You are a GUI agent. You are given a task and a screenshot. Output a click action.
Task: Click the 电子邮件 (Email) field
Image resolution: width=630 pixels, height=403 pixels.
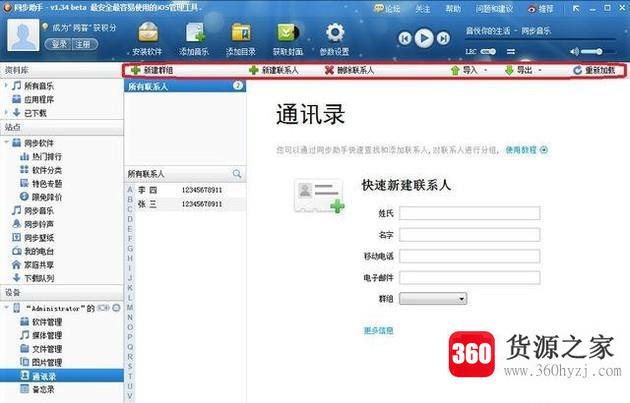coord(470,278)
